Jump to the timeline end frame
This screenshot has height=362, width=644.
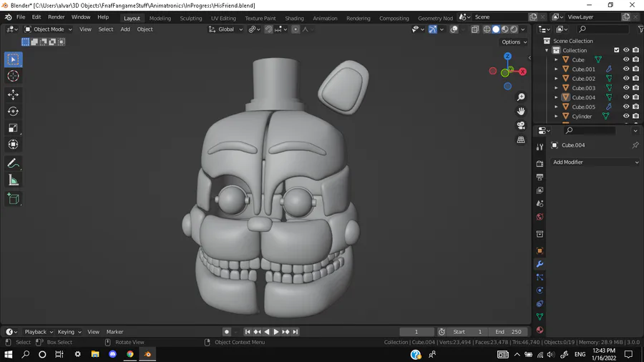pyautogui.click(x=296, y=332)
